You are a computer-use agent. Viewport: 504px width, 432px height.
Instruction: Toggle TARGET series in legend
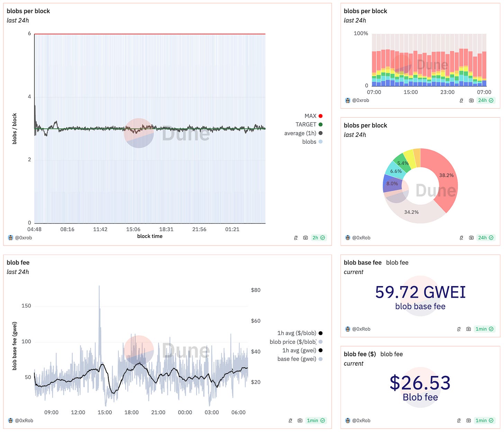coord(309,125)
